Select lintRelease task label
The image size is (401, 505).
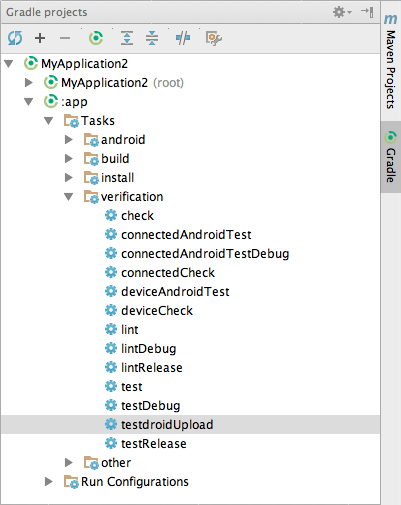152,368
